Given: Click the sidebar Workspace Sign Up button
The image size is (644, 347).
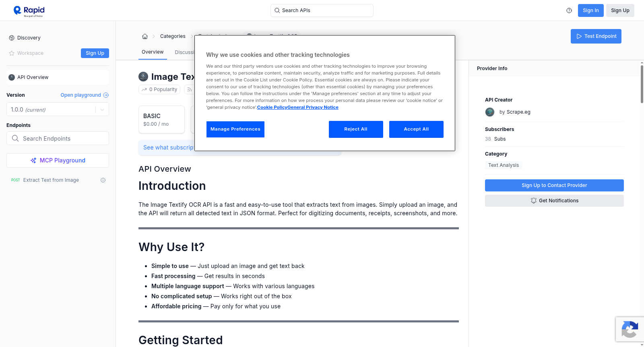Looking at the screenshot, I should (x=95, y=53).
